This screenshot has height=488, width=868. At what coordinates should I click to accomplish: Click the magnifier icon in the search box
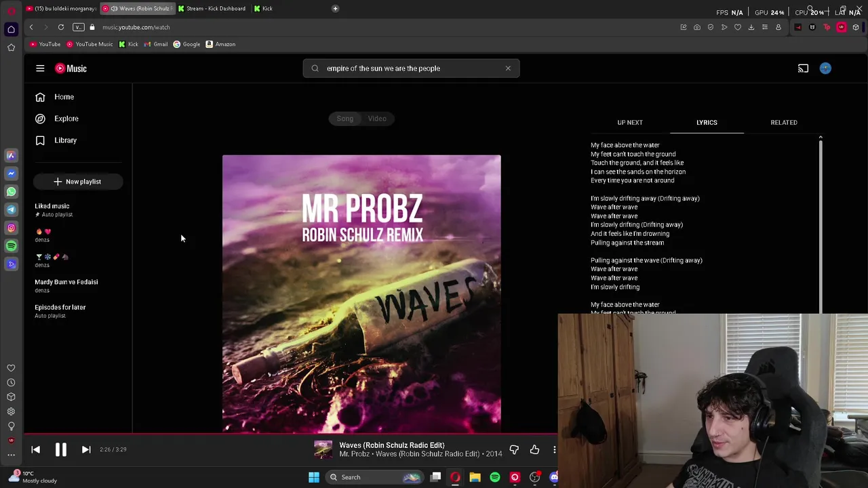tap(315, 68)
